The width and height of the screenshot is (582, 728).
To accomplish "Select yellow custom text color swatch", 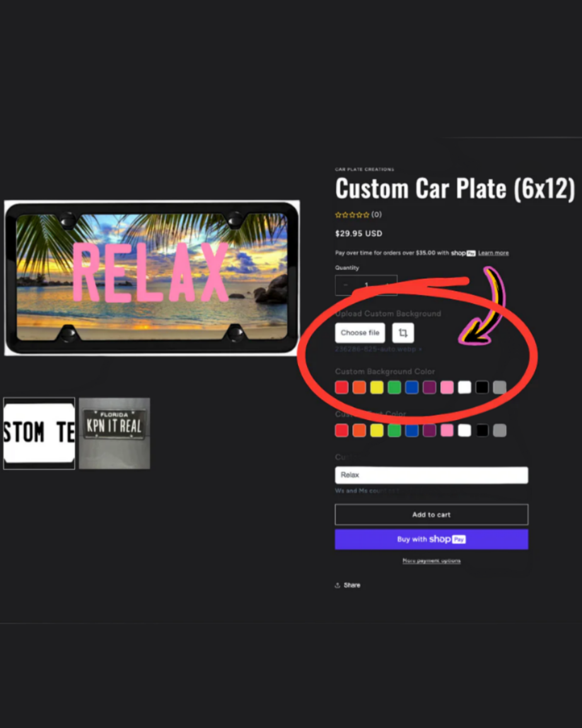I will 376,430.
